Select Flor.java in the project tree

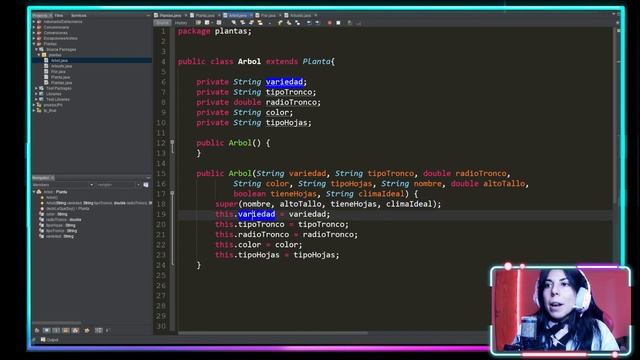pos(58,71)
